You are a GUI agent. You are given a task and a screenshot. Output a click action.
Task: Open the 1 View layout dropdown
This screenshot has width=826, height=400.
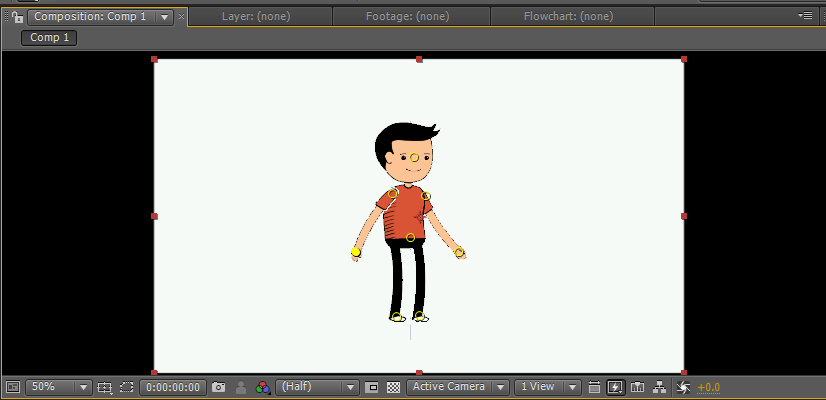pos(548,387)
